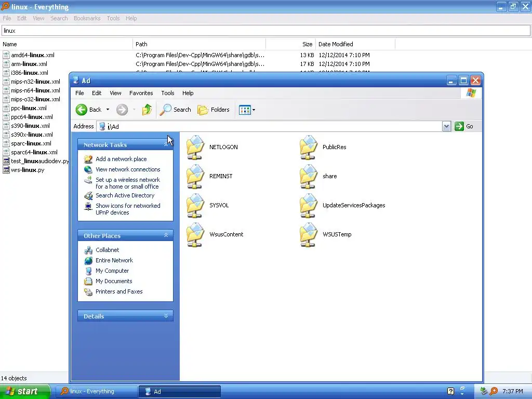Show icons for networked UPnP devices
532x399 pixels.
click(x=128, y=209)
